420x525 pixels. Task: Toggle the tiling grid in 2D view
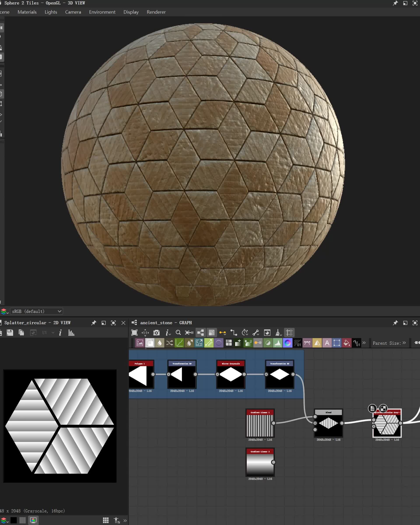(x=106, y=520)
